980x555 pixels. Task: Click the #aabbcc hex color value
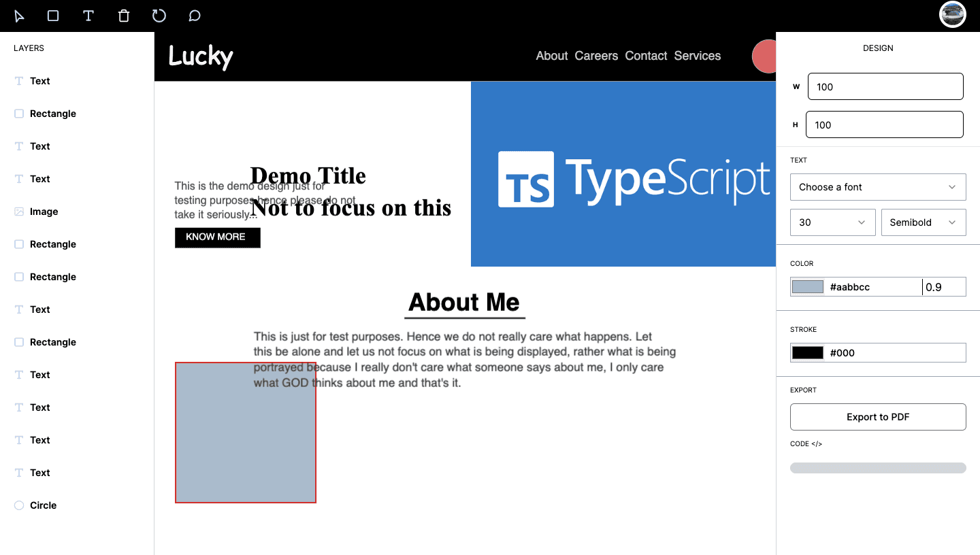tap(850, 287)
